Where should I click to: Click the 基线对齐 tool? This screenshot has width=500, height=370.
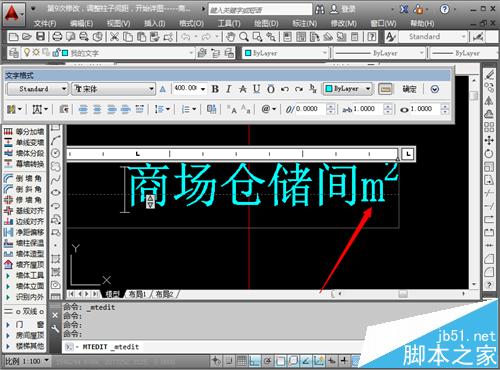[x=24, y=210]
